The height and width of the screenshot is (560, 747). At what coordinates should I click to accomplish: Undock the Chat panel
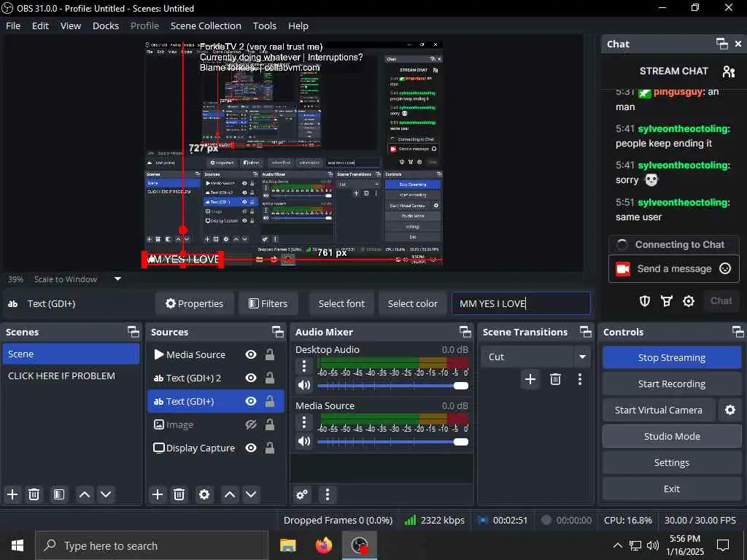[x=721, y=44]
